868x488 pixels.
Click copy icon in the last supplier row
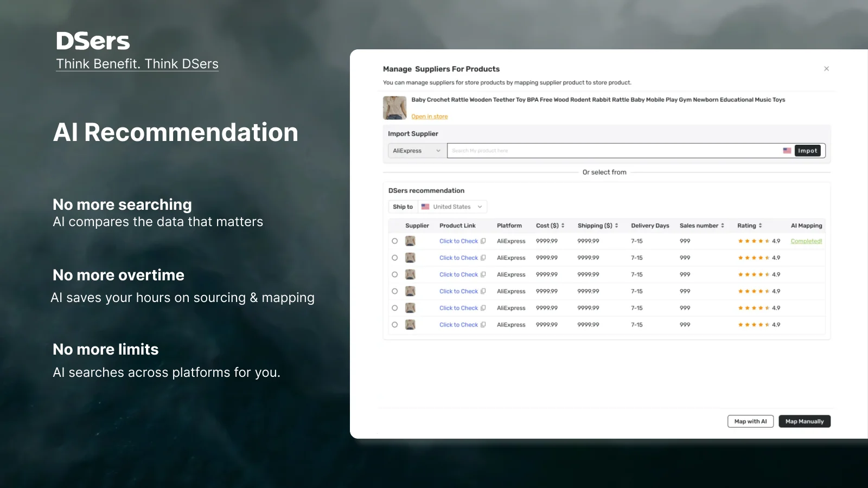coord(483,325)
